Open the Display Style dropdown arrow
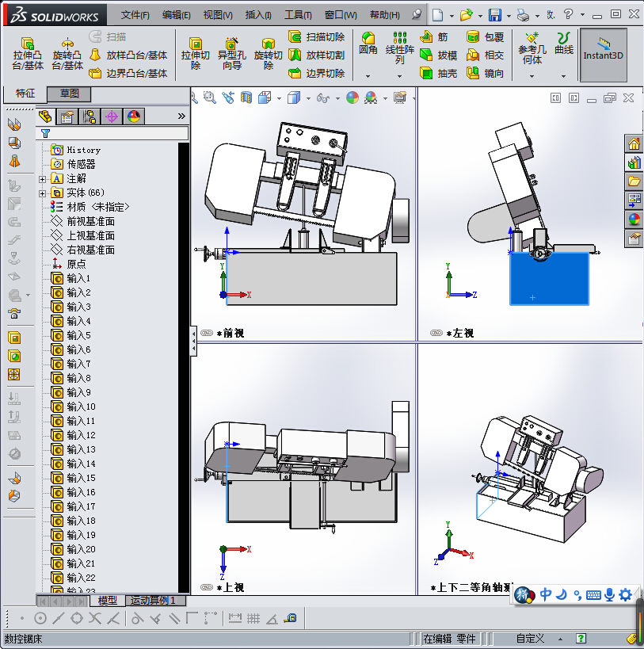The image size is (644, 649). 309,98
